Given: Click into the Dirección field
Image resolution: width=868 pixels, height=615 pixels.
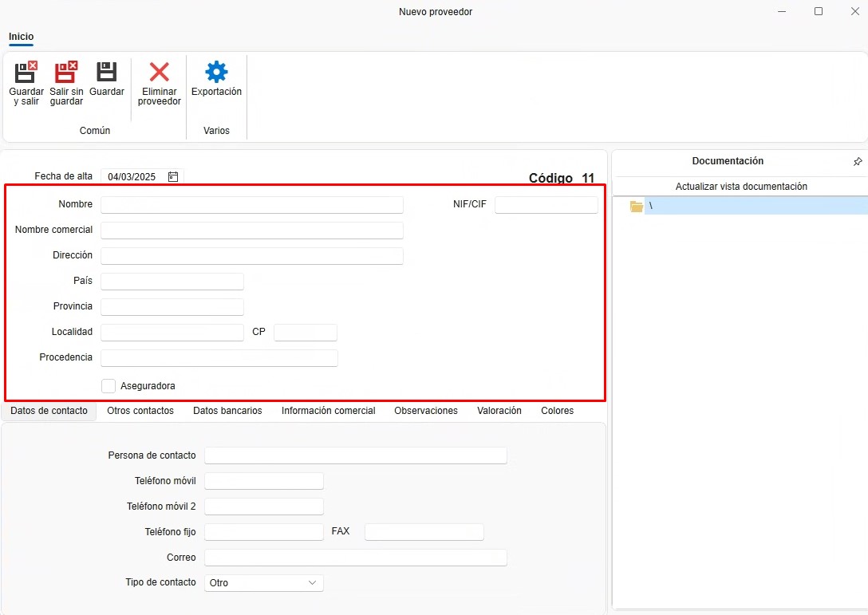Looking at the screenshot, I should click(252, 256).
